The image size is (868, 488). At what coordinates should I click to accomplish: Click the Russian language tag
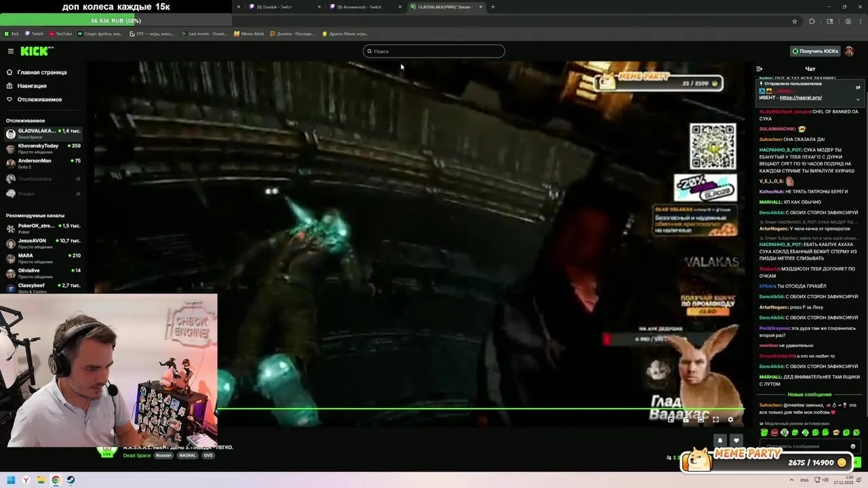(163, 455)
